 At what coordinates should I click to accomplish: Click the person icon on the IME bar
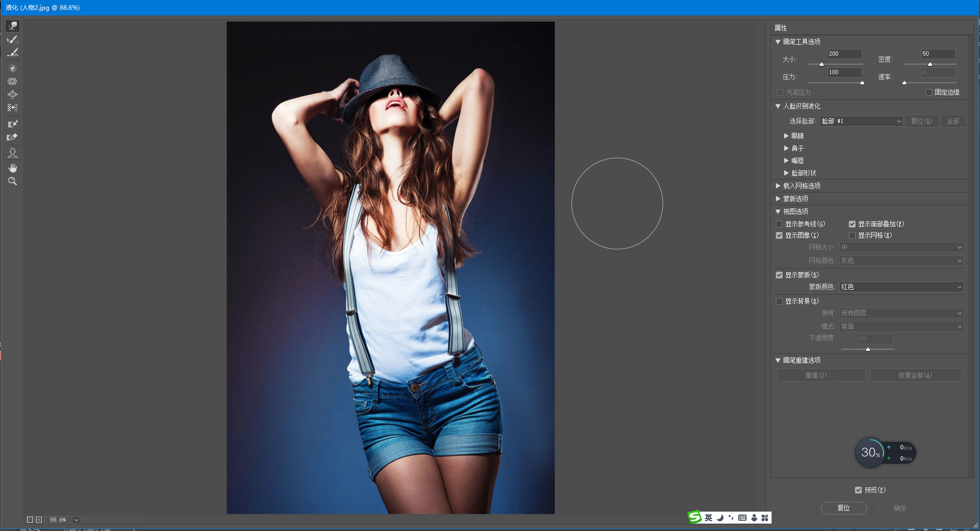[754, 518]
